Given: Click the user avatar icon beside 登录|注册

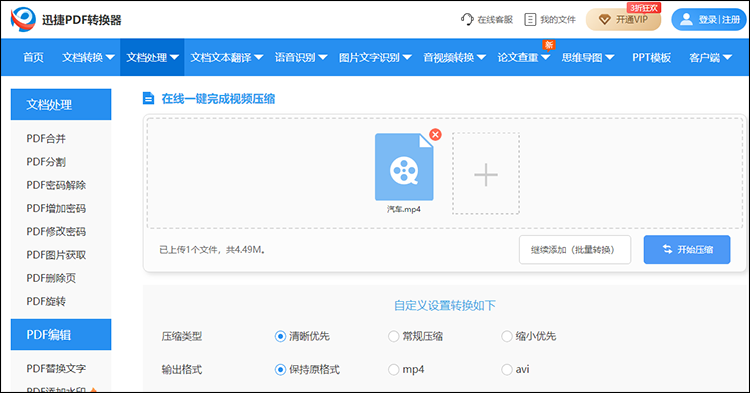Looking at the screenshot, I should 686,19.
